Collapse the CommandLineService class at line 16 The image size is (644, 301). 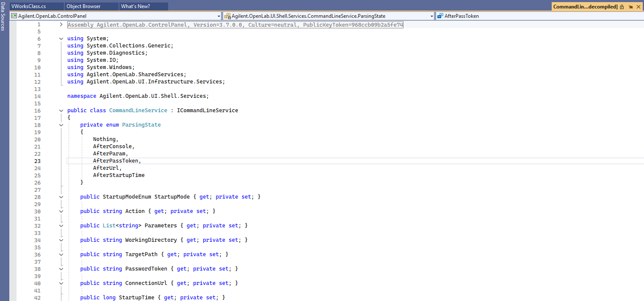[x=61, y=110]
